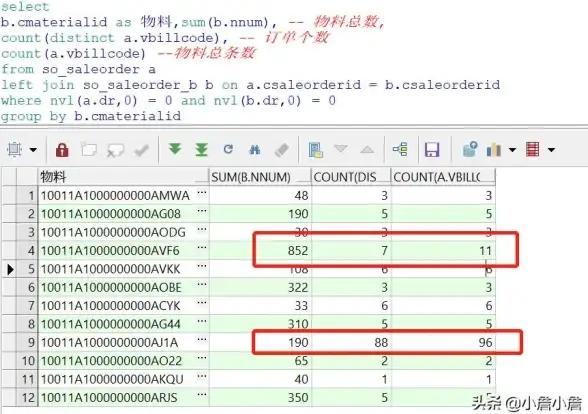Expand the chart icon dropdown arrow
The image size is (588, 414).
pos(512,150)
